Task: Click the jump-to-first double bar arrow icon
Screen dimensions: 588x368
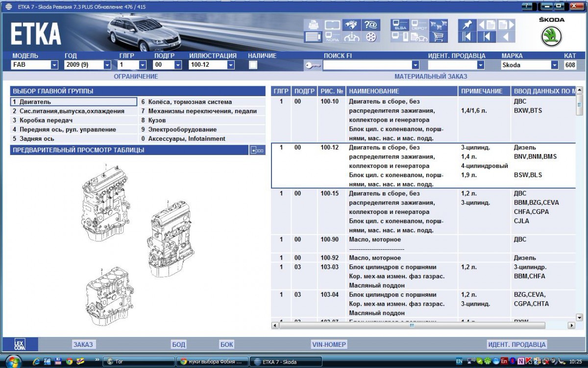Action: pyautogui.click(x=466, y=37)
